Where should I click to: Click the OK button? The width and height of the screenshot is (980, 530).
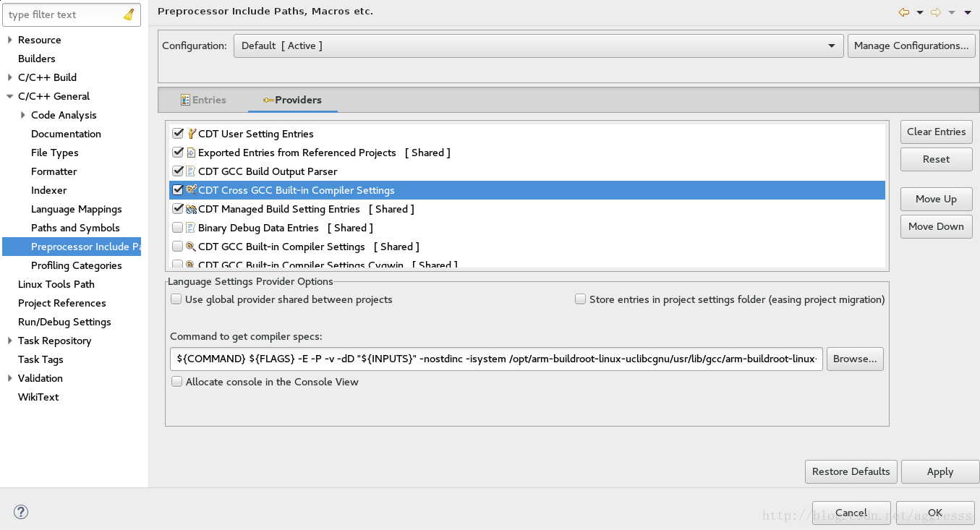coord(935,513)
